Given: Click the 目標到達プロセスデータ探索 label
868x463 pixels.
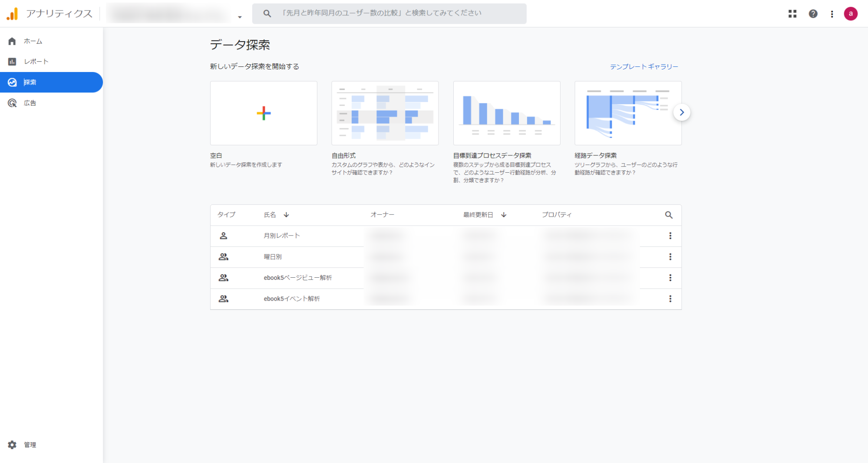Looking at the screenshot, I should point(492,155).
